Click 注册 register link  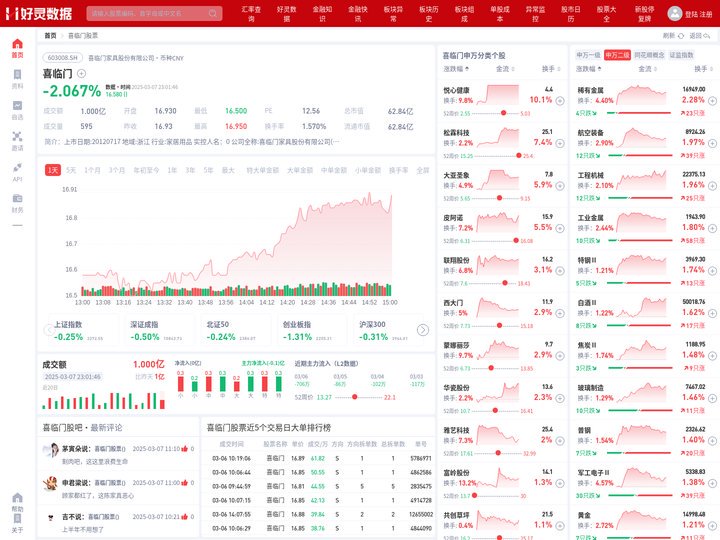pyautogui.click(x=706, y=14)
